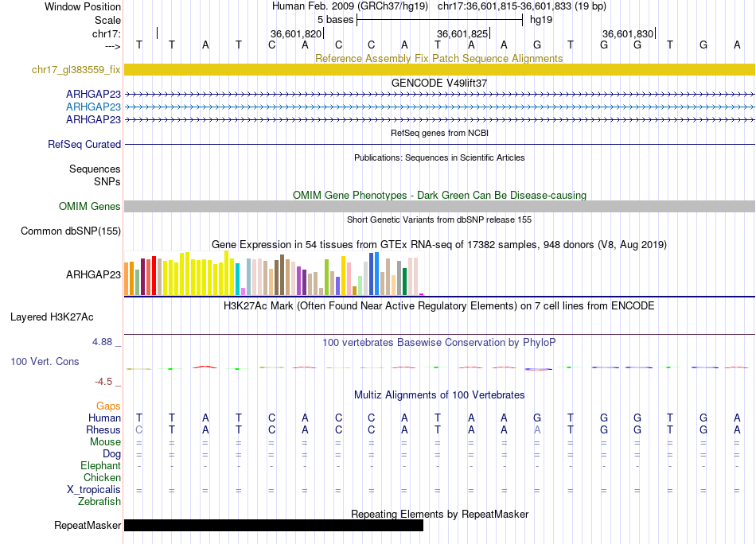Click the RefSeq Curated track label
The height and width of the screenshot is (544, 756).
84,144
